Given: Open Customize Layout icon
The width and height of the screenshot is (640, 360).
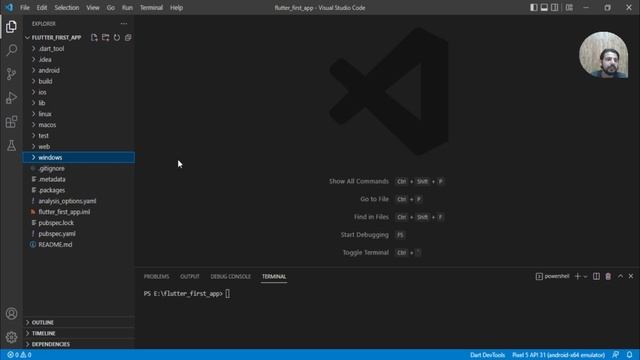Looking at the screenshot, I should (569, 7).
